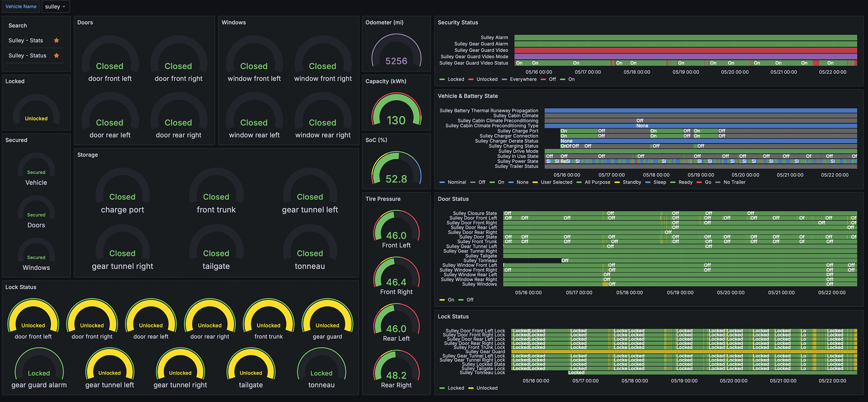Click the tailgate Closed gauge in Storage

pyautogui.click(x=216, y=247)
